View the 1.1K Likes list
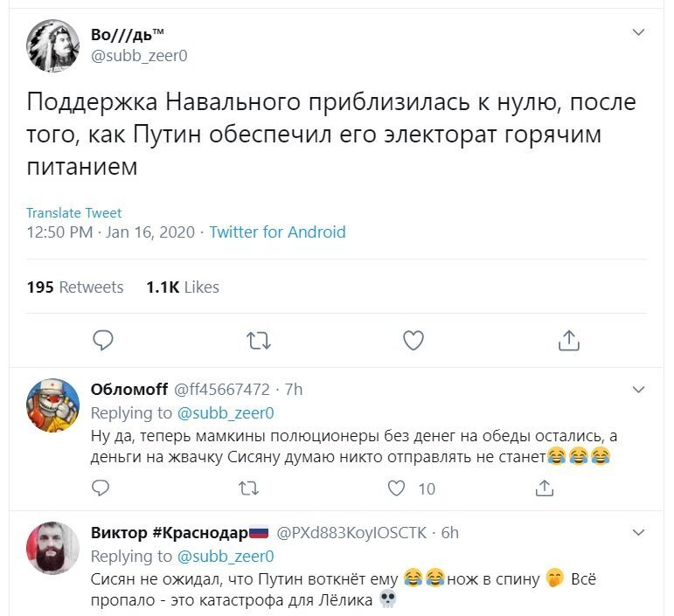Screen dimensions: 674x616 coord(183,287)
